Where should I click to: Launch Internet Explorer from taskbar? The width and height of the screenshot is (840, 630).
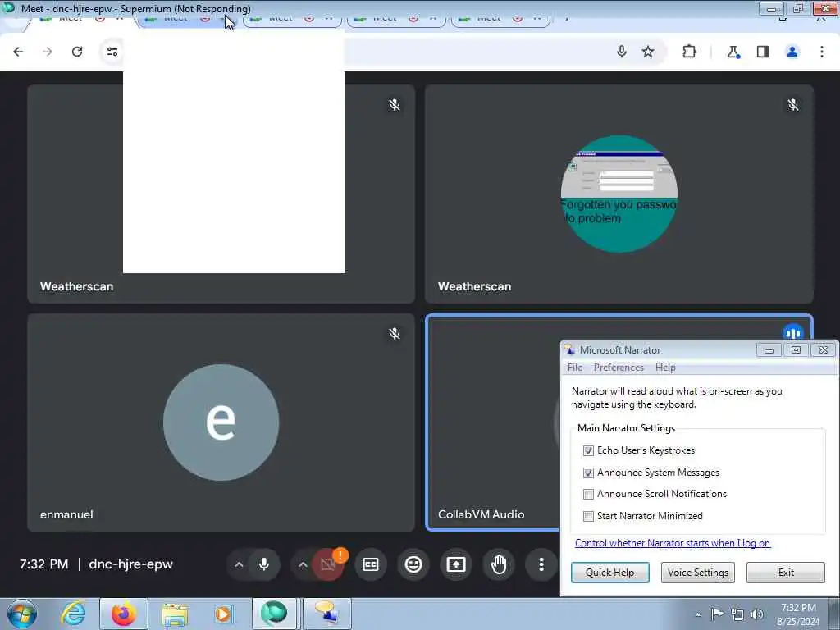(73, 614)
